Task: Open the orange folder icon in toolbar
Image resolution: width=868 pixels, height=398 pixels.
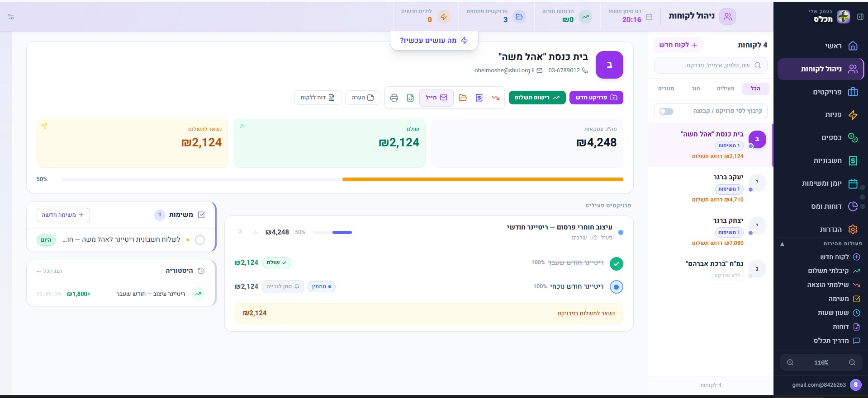Action: click(x=463, y=98)
